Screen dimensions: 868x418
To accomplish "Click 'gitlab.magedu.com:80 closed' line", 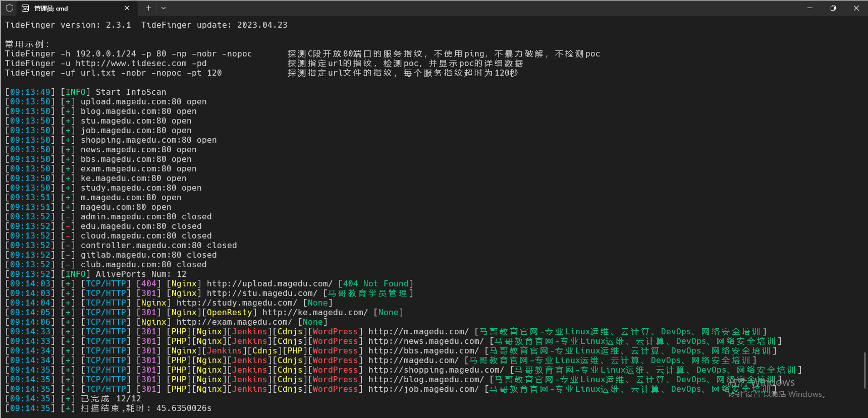I will pyautogui.click(x=148, y=255).
